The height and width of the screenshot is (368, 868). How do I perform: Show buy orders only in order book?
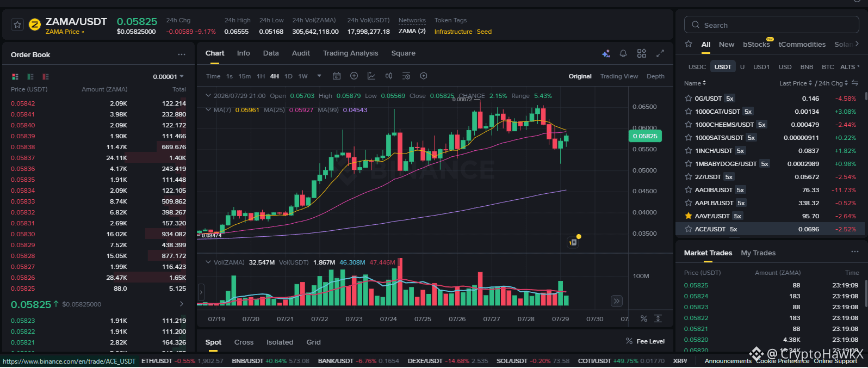(30, 77)
